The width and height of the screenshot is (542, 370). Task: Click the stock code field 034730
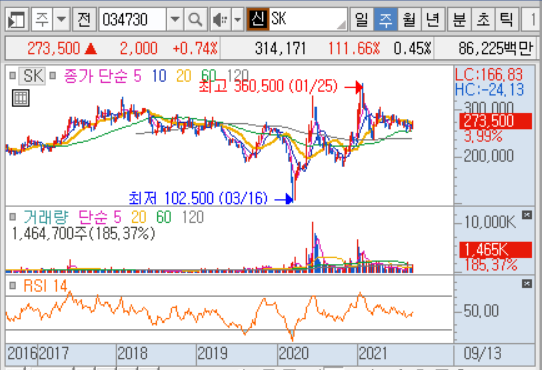tap(132, 20)
